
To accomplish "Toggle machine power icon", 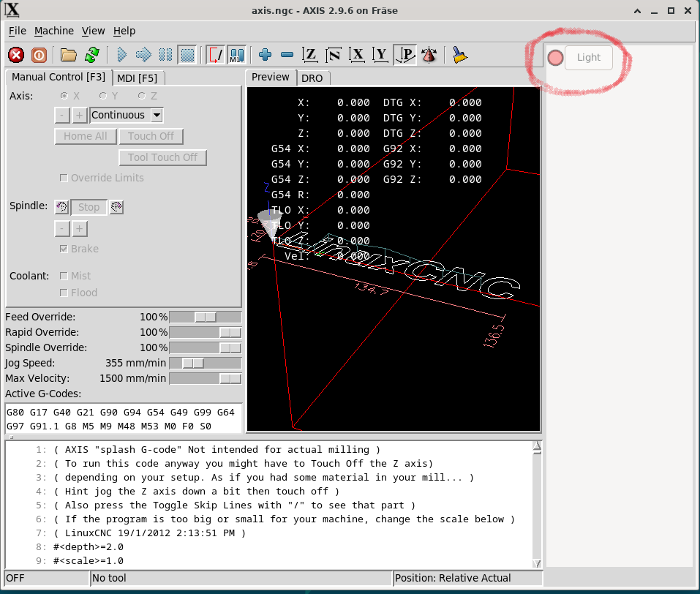I will click(39, 55).
